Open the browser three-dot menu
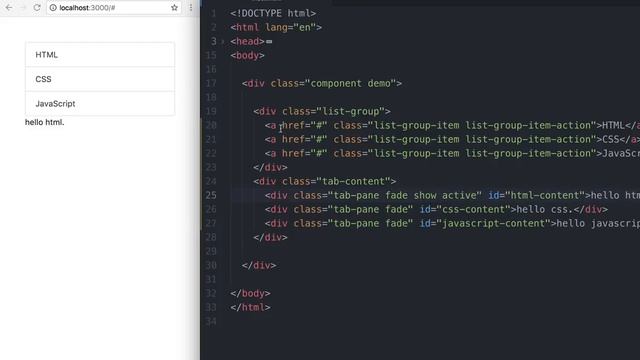This screenshot has height=360, width=640. 191,8
